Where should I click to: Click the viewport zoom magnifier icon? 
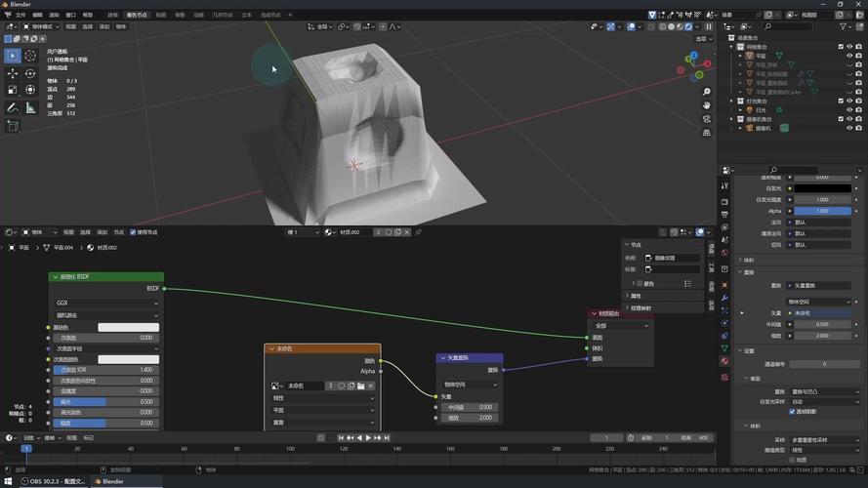(x=706, y=92)
